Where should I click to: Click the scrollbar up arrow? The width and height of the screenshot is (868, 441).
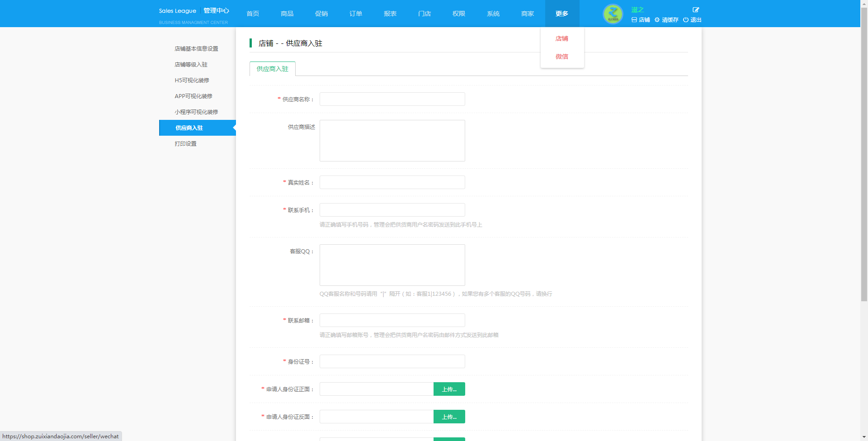click(x=864, y=4)
